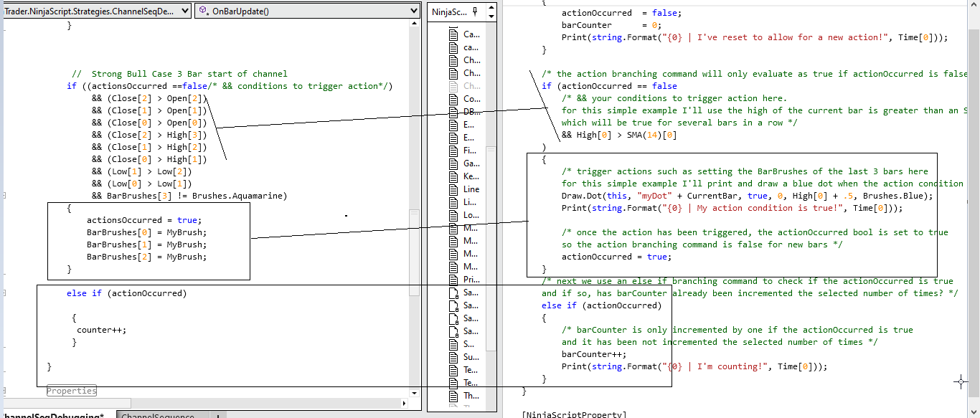The image size is (980, 418).
Task: Click the plus button to add tab
Action: pos(217,416)
